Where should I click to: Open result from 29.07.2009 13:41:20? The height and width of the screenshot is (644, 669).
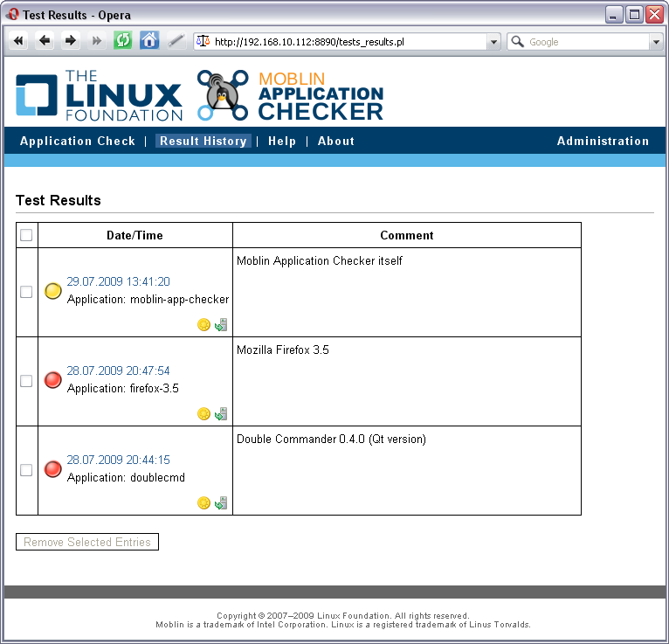tap(118, 281)
